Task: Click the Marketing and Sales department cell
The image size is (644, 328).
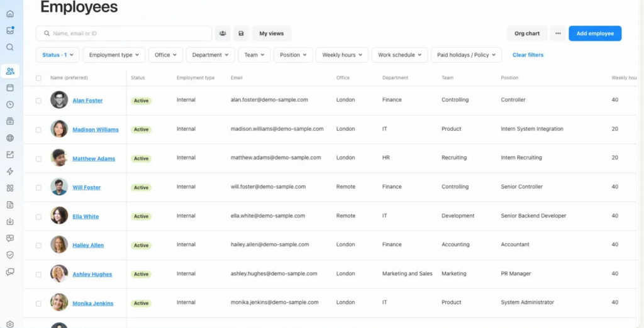Action: pos(408,273)
